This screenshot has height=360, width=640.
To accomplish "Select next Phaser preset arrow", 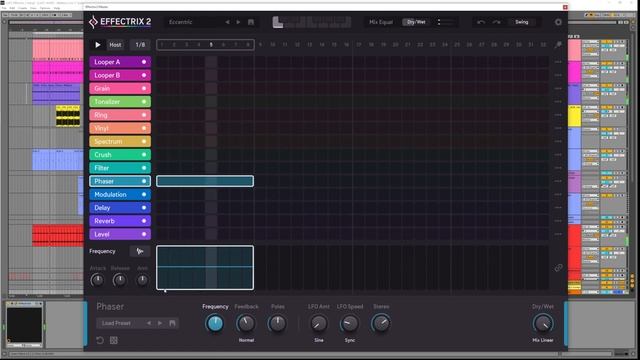I will [x=160, y=323].
